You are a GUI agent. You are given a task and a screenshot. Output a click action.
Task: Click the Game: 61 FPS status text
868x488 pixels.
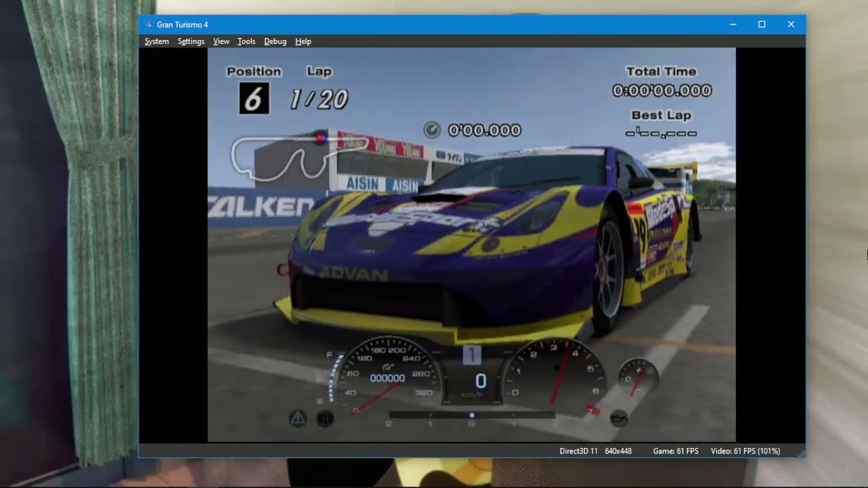675,451
